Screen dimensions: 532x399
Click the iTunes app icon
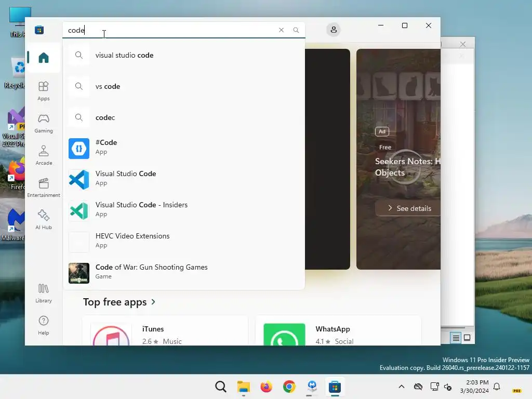click(111, 335)
